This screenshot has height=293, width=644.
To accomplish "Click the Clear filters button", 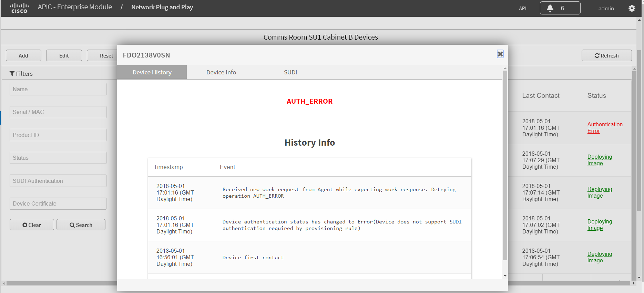I will pos(32,225).
